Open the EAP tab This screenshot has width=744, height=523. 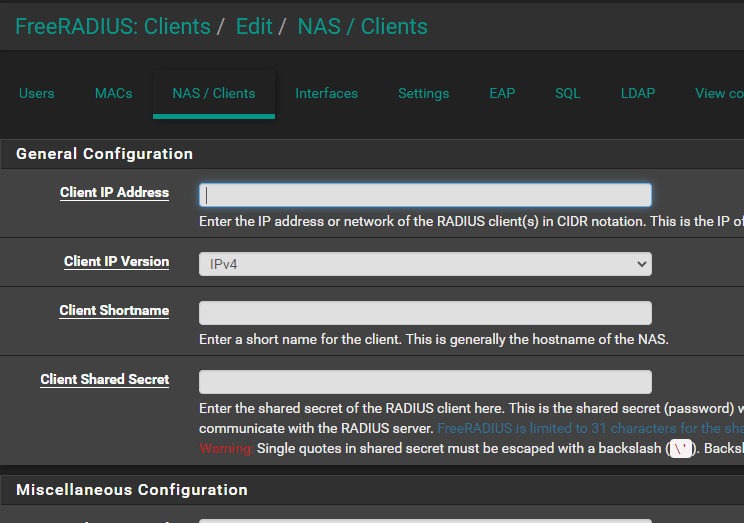(502, 93)
